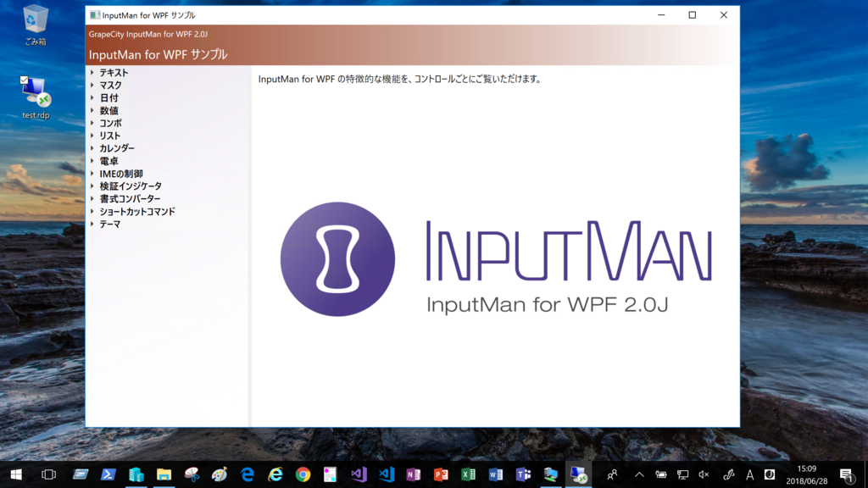The image size is (868, 488).
Task: Open Snipping Tool from the taskbar
Action: 192,474
